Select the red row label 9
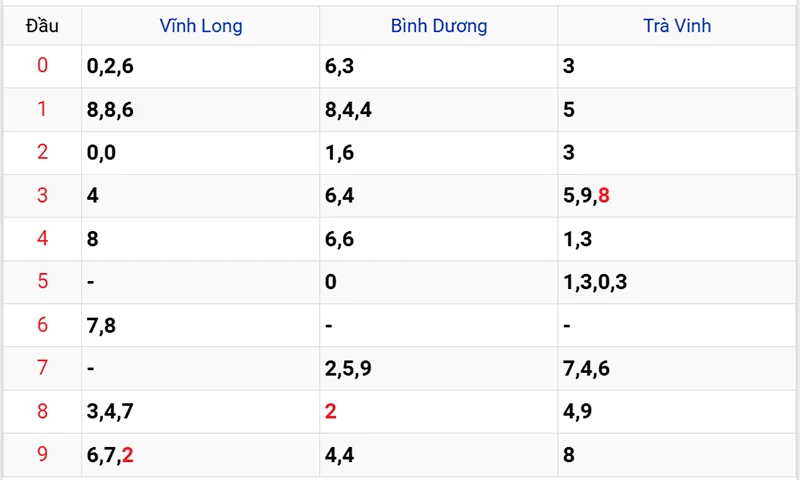 point(42,455)
